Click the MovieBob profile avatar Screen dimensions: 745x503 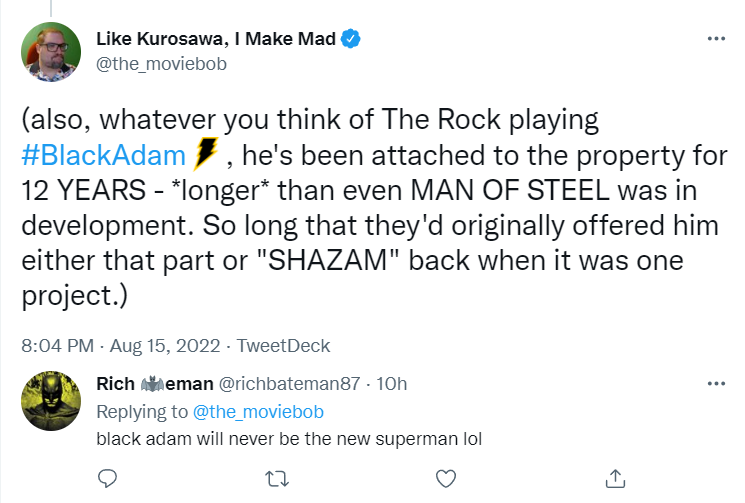[49, 53]
